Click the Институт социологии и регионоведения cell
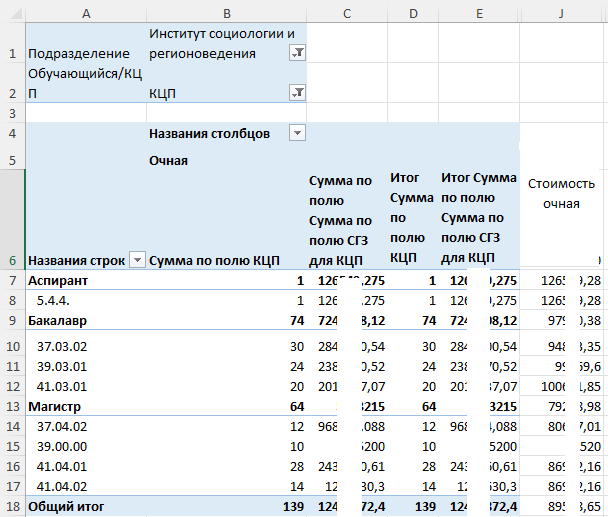608x517 pixels. pos(227,43)
